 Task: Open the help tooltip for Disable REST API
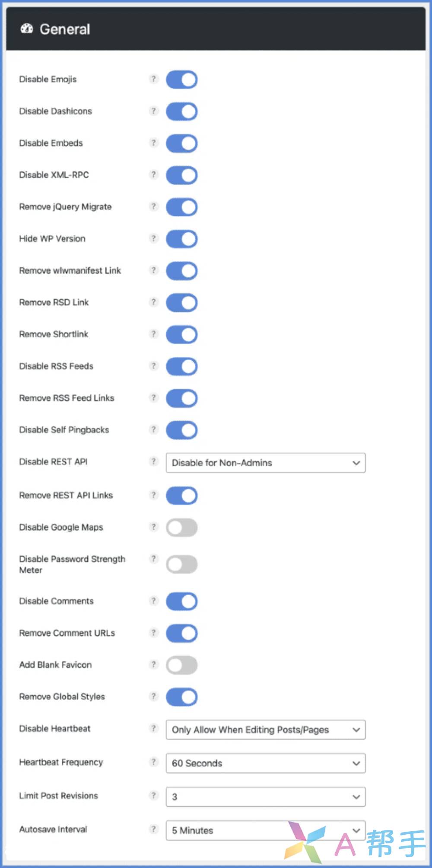point(153,461)
